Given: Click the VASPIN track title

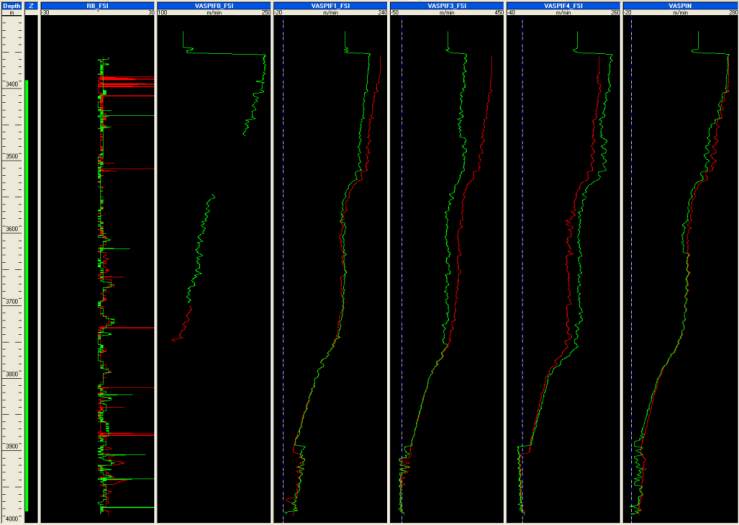Looking at the screenshot, I should click(x=680, y=5).
